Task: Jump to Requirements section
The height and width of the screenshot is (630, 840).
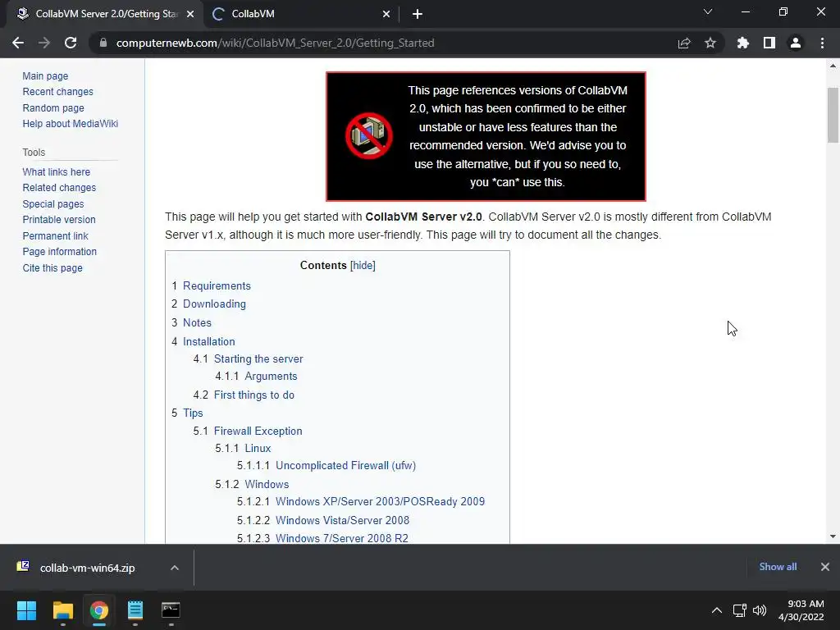Action: (x=217, y=285)
